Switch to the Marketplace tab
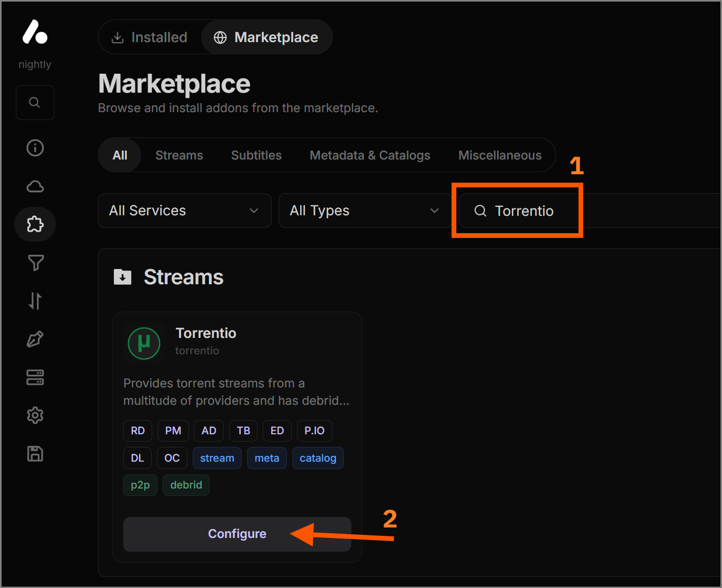Screen dimensions: 722x588 266,37
